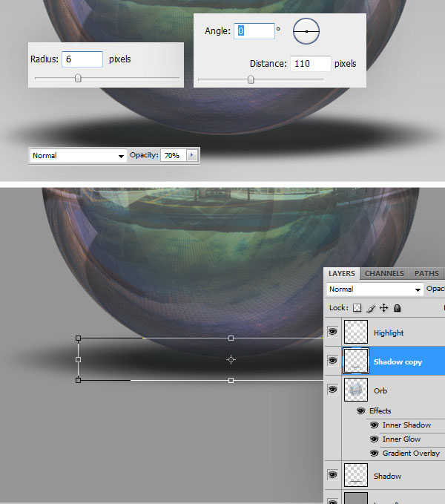Viewport: 445px width, 504px height.
Task: Toggle visibility of the Shadow layer
Action: [332, 474]
